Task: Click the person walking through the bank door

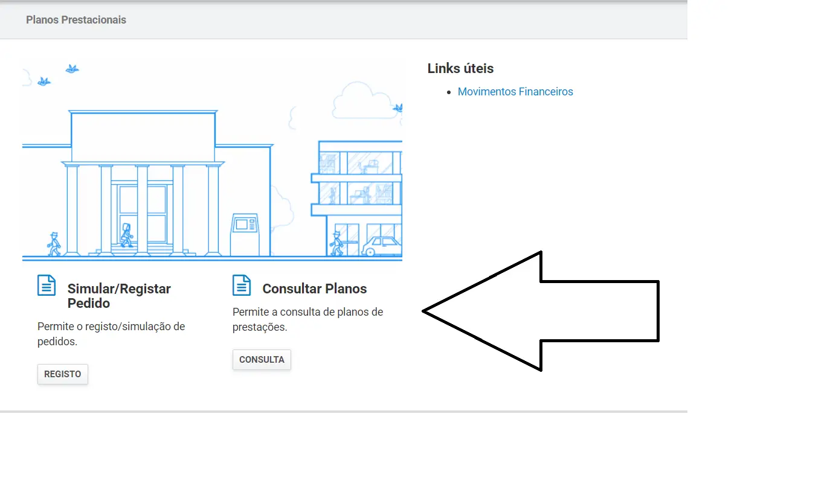Action: 126,235
